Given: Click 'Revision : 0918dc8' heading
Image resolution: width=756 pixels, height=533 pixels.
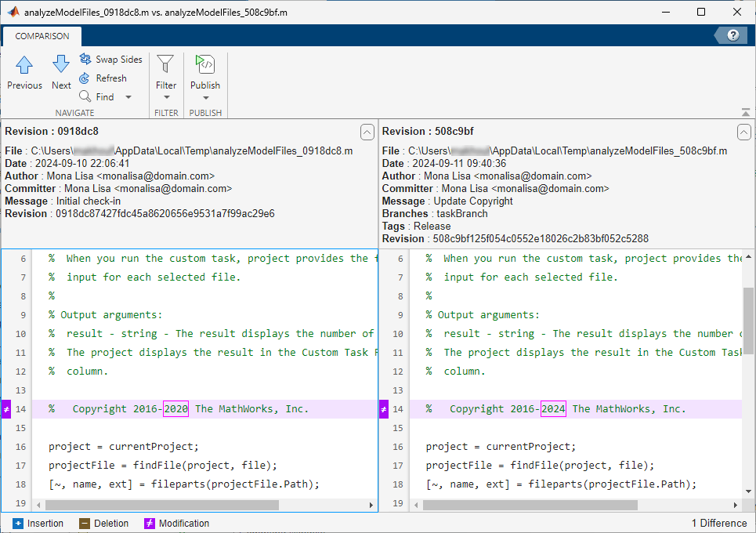Looking at the screenshot, I should tap(52, 131).
